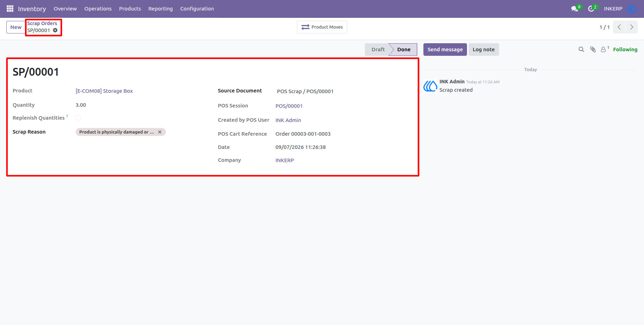Open attachments paperclip icon

(x=593, y=50)
